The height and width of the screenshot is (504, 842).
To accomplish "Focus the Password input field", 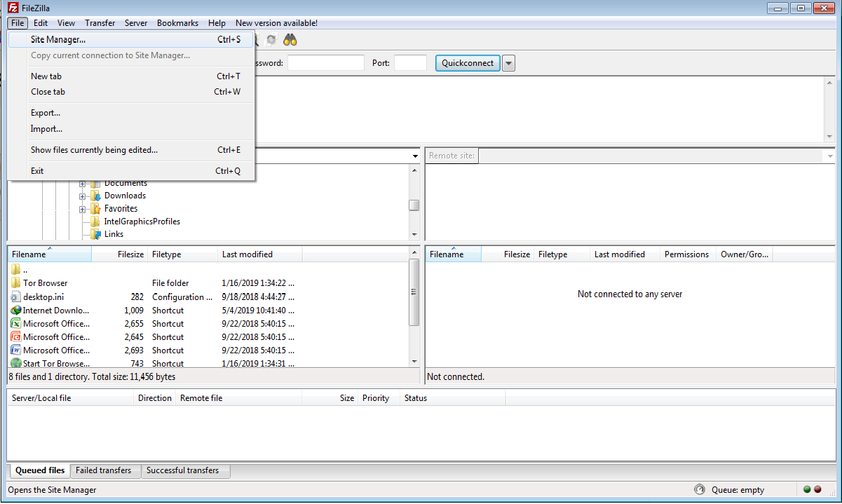I will click(326, 63).
